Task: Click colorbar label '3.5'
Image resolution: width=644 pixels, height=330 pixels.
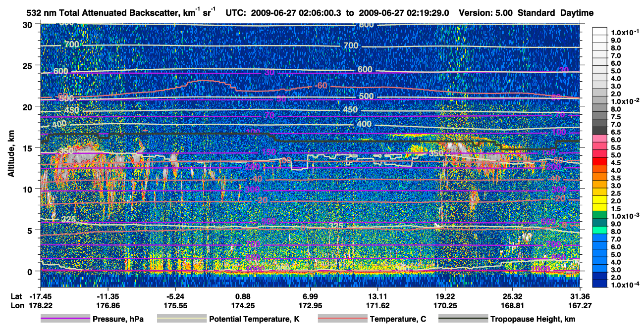Action: tap(615, 178)
